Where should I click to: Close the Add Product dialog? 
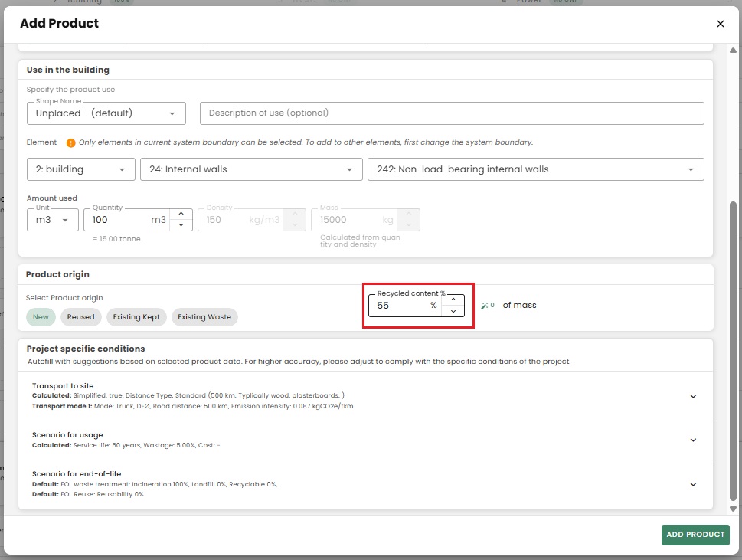point(720,24)
